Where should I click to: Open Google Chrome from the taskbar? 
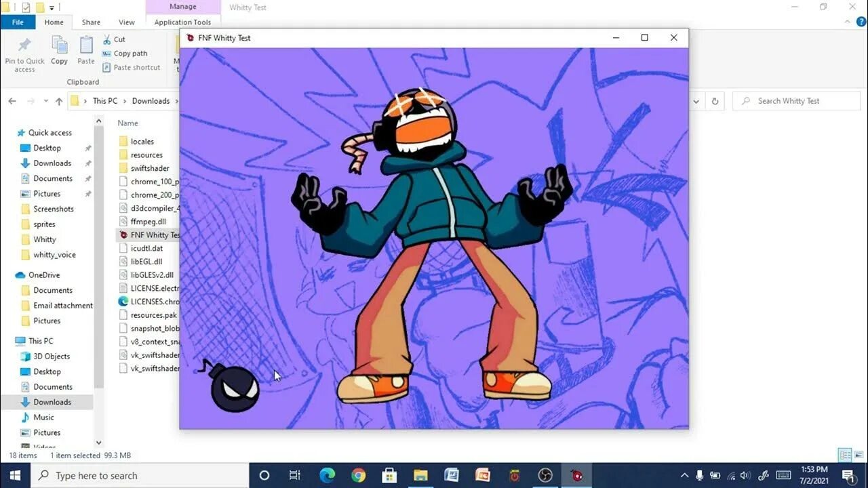click(359, 475)
